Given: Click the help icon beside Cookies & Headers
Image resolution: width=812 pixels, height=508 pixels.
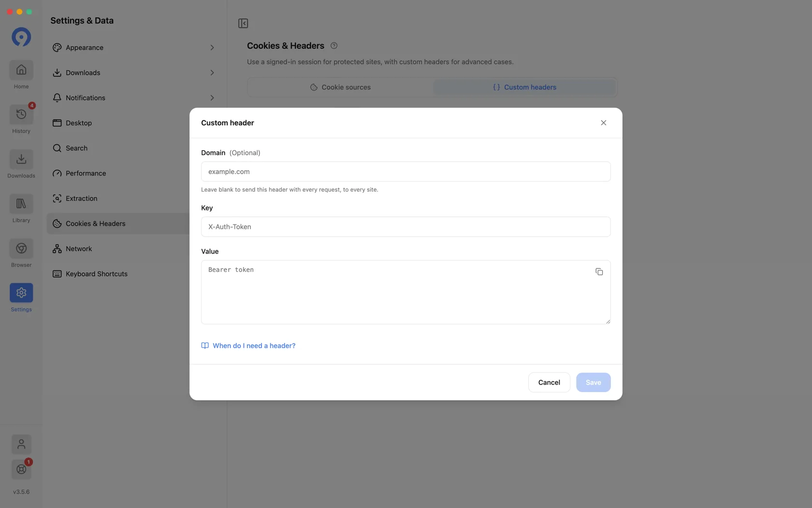Looking at the screenshot, I should pyautogui.click(x=334, y=45).
